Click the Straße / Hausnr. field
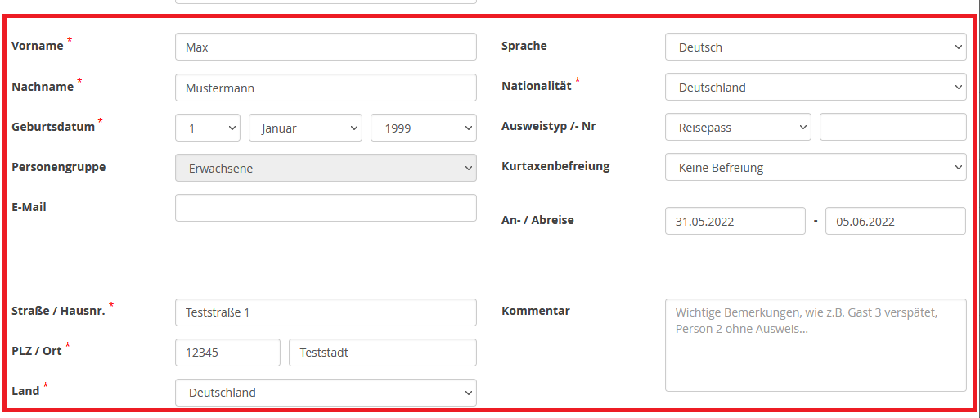Image resolution: width=980 pixels, height=418 pixels. [326, 312]
